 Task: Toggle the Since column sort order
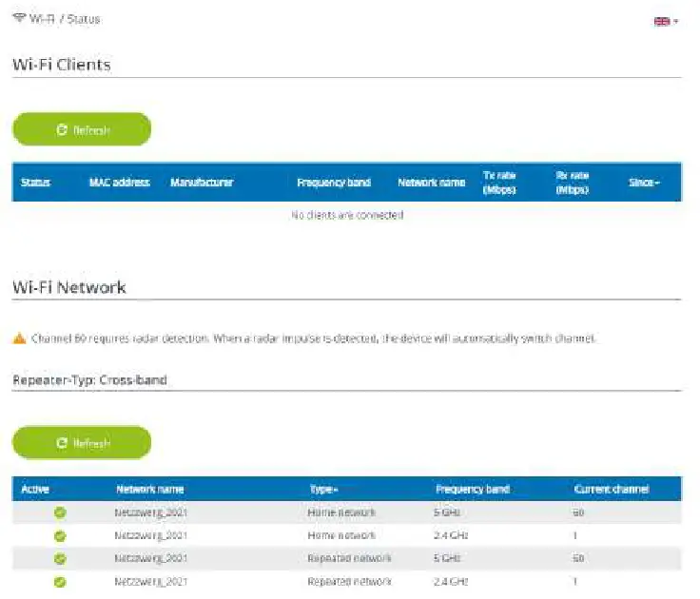[644, 183]
